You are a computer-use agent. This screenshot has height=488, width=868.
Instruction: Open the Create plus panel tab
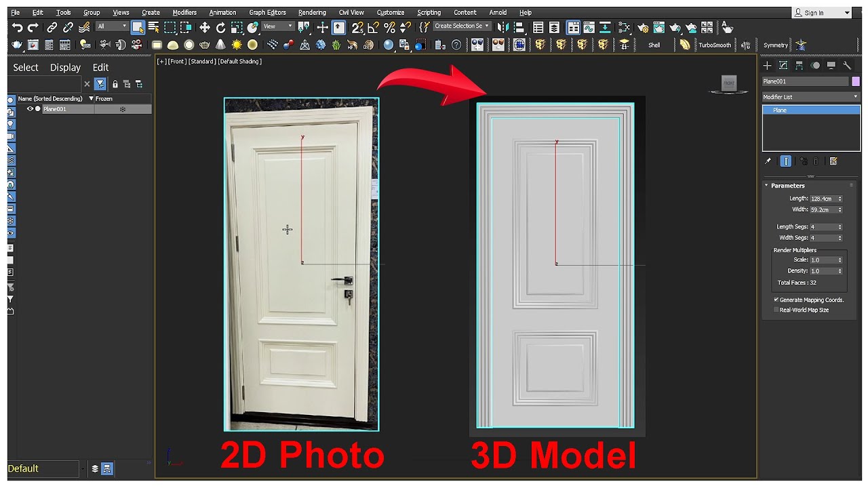[x=767, y=65]
